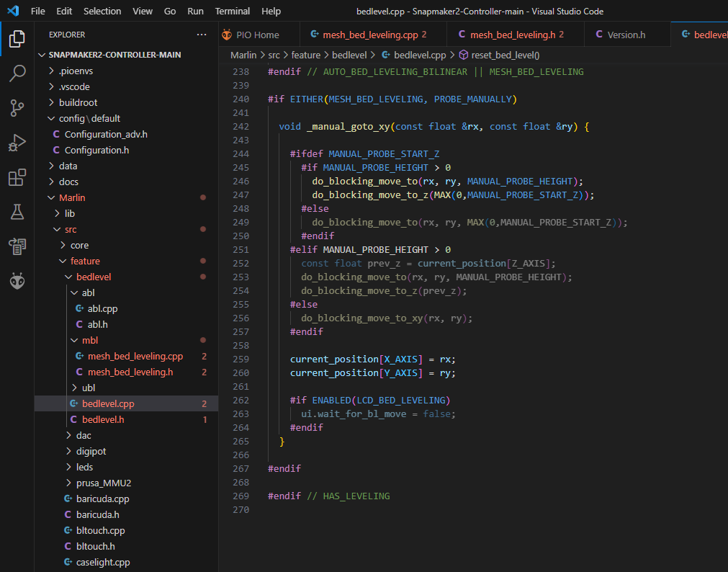Select bedlevel.cpp in the explorer tree
The height and width of the screenshot is (572, 728).
[126, 404]
